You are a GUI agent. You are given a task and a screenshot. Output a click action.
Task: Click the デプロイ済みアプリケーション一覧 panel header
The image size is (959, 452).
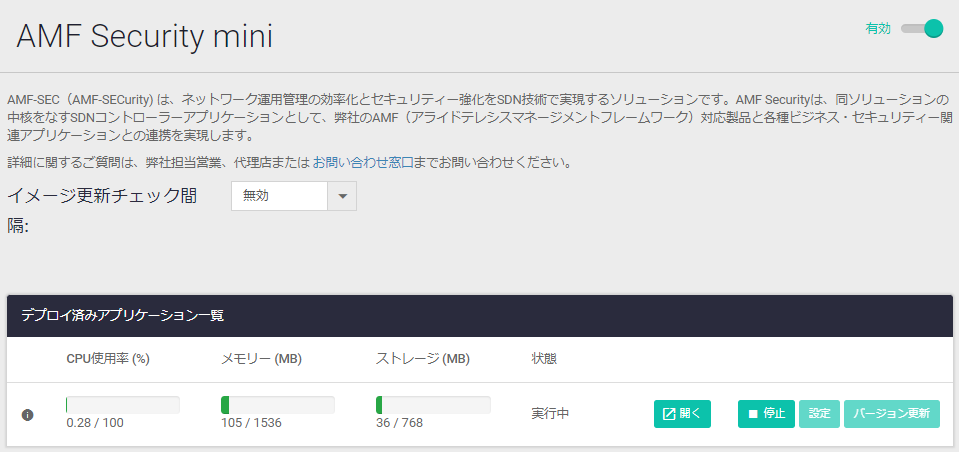coord(122,316)
